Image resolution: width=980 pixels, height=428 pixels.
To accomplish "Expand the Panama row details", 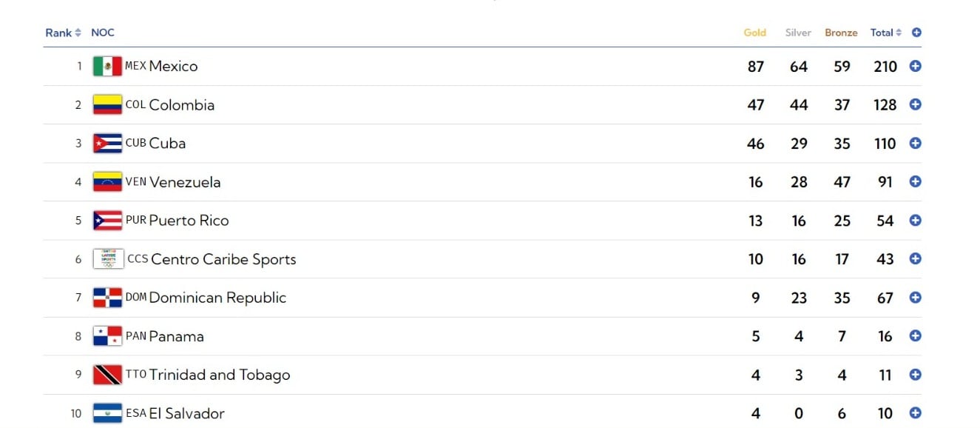I will click(915, 336).
